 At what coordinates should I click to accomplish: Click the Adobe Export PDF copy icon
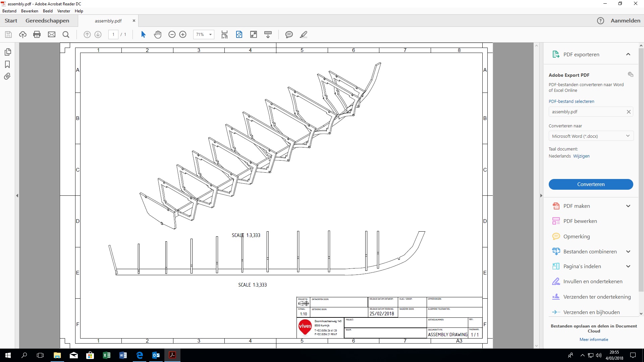click(631, 74)
